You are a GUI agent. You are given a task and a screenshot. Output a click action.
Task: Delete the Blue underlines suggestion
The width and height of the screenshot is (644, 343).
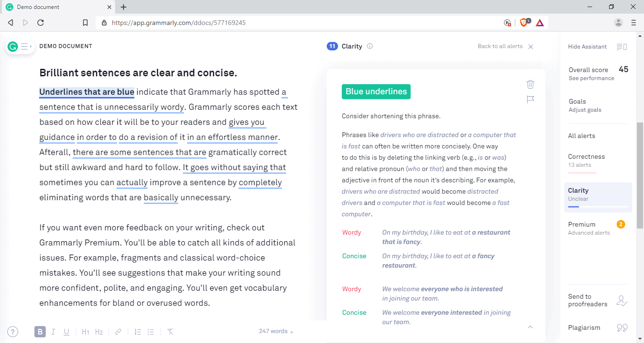point(530,84)
